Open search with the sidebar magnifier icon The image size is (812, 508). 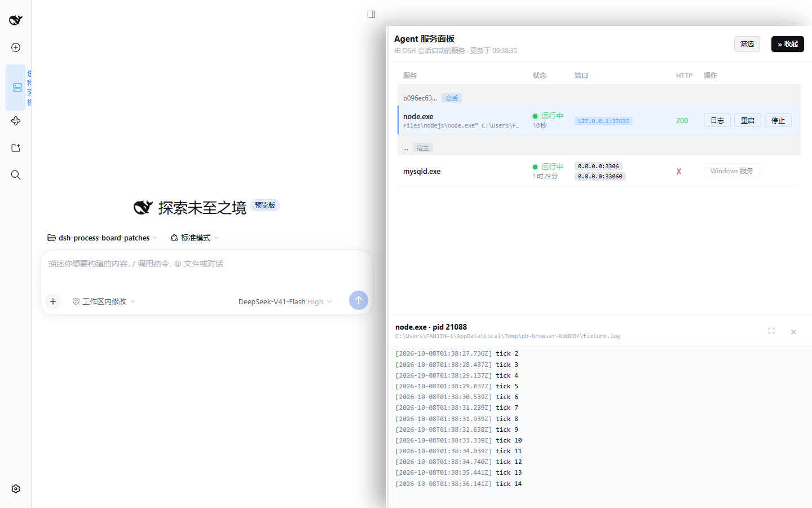coord(16,175)
